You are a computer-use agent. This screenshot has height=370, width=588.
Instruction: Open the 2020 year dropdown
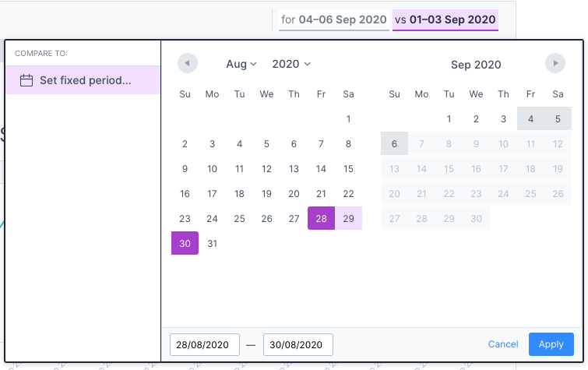290,64
